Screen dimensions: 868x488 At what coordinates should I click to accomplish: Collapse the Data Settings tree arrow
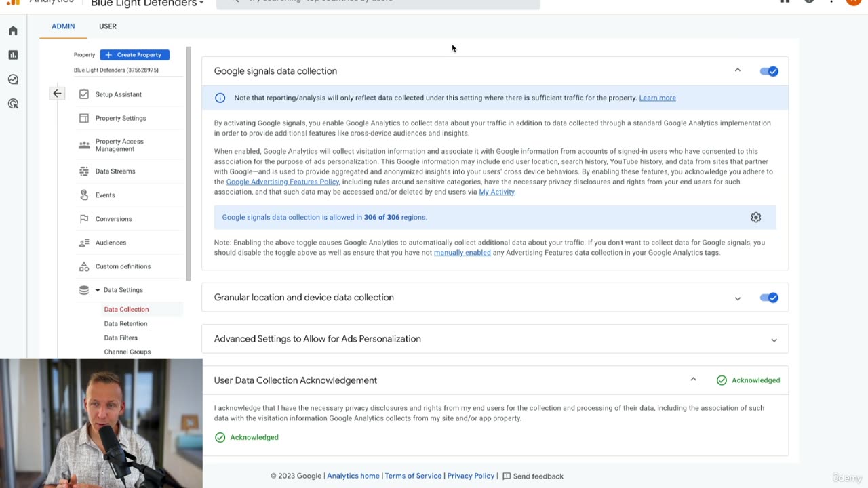click(x=98, y=290)
